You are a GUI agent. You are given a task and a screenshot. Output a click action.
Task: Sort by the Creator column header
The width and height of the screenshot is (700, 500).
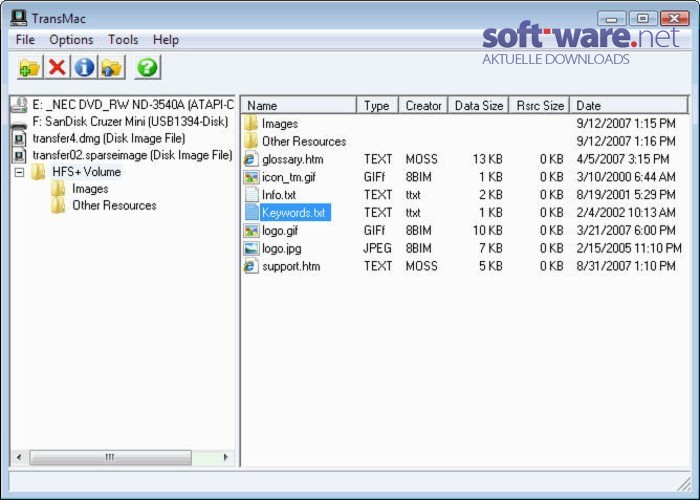pyautogui.click(x=423, y=105)
